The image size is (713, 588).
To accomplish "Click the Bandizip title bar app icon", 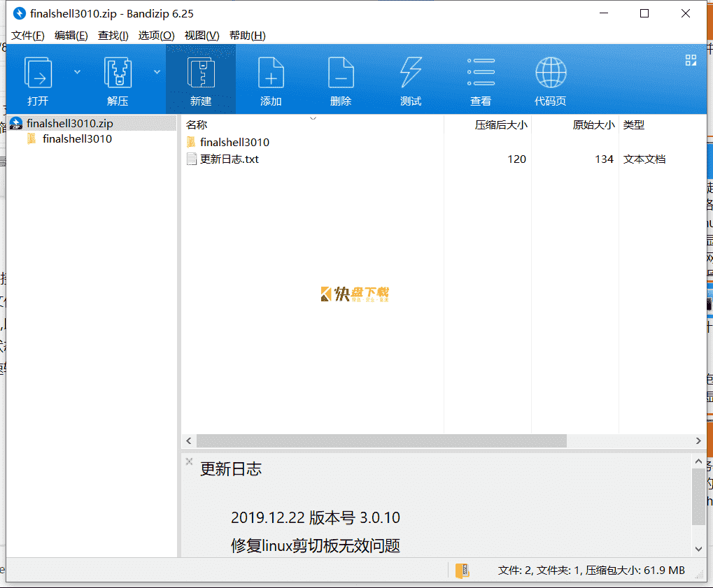I will 20,13.
